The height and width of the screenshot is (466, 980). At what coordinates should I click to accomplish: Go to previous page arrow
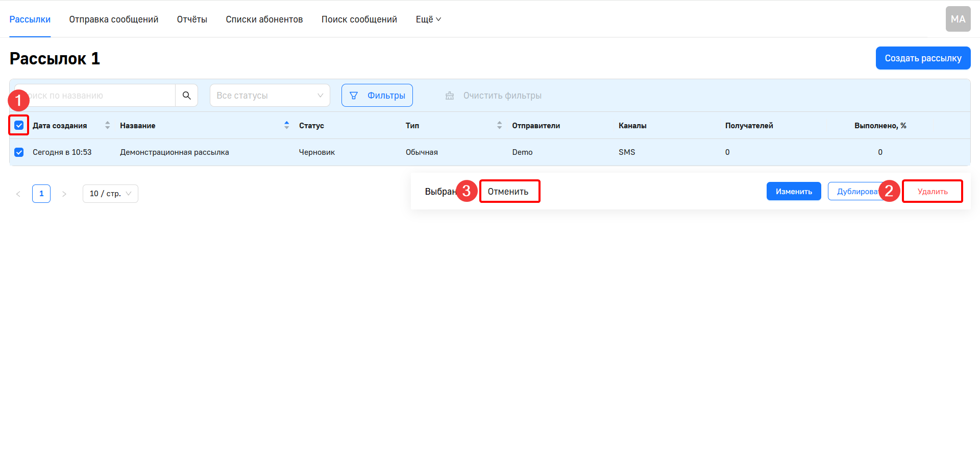18,194
